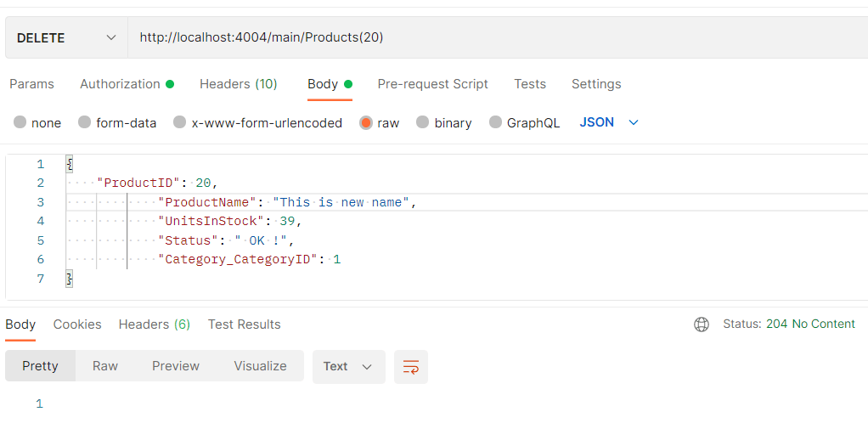
Task: Select the none body type radio
Action: pos(20,122)
